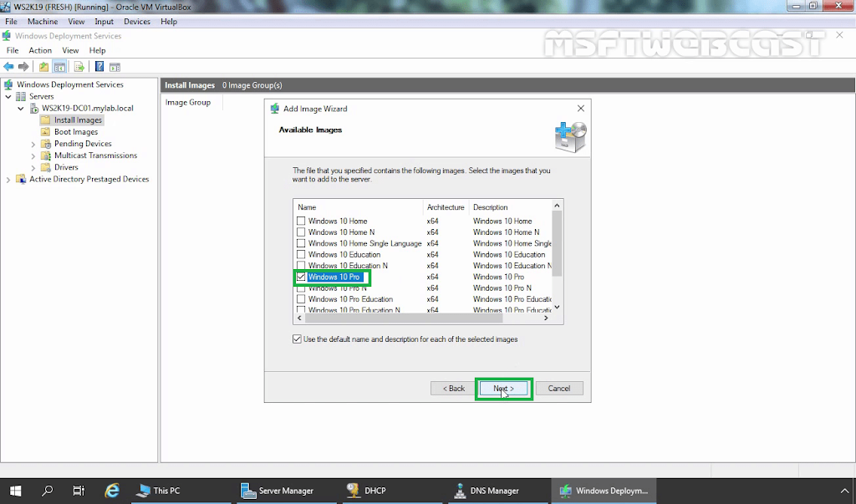Click the Architecture column header
The width and height of the screenshot is (856, 504).
coord(446,207)
